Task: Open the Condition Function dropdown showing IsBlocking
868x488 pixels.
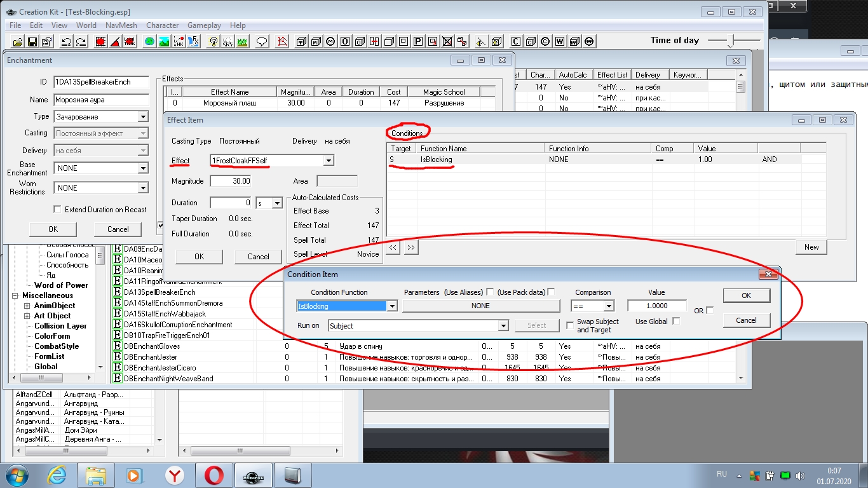Action: pos(391,306)
